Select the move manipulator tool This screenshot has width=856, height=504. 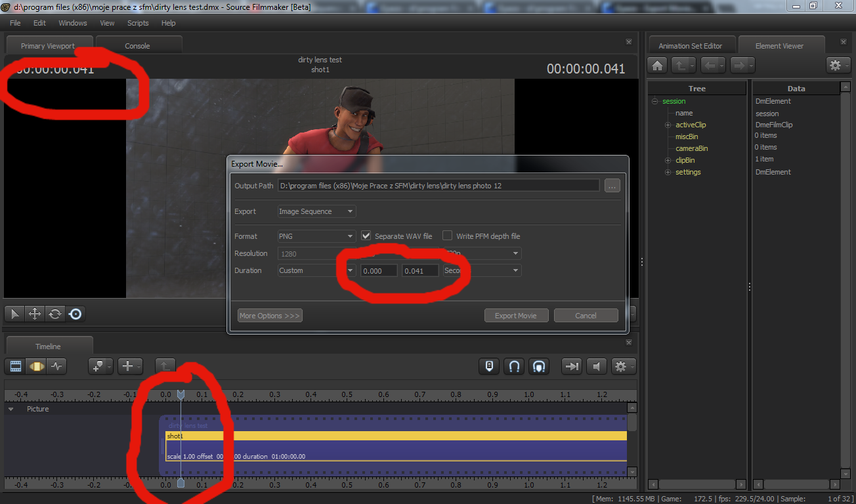[34, 314]
